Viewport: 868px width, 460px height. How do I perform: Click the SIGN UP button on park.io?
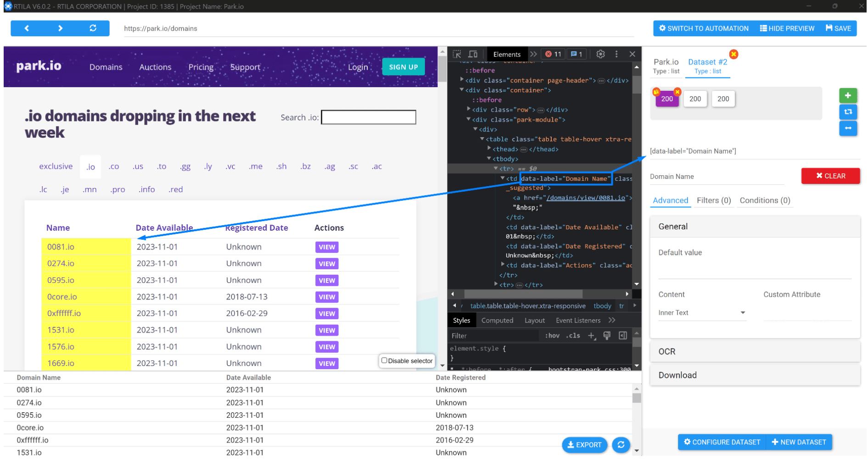tap(403, 67)
